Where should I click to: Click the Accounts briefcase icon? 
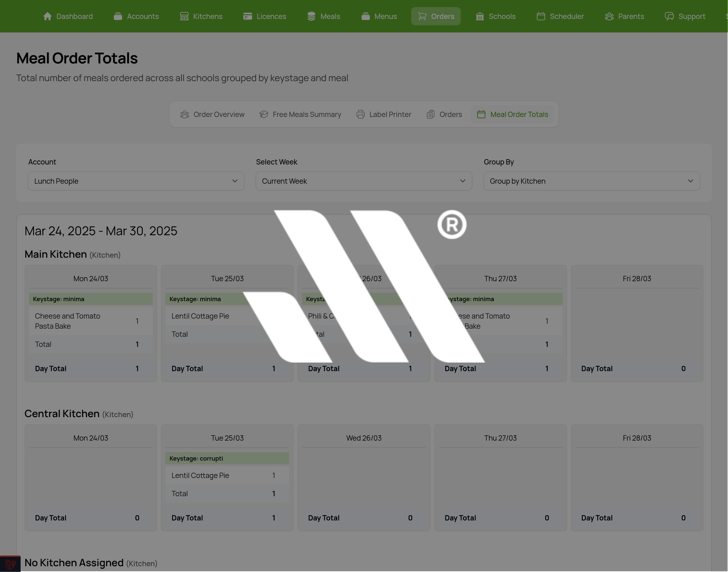(x=118, y=16)
